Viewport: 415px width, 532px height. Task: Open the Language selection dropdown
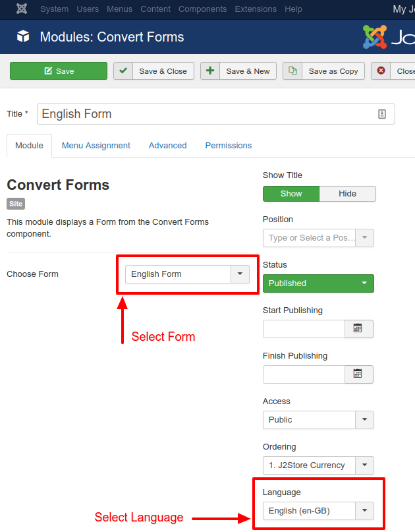(364, 510)
